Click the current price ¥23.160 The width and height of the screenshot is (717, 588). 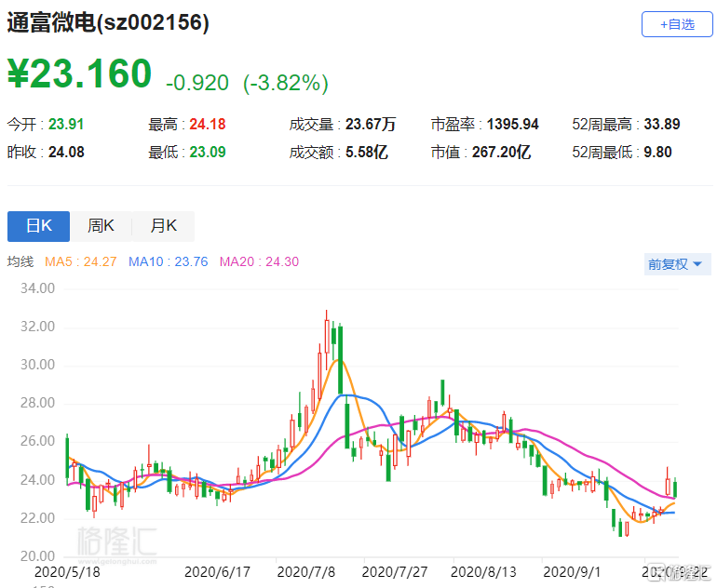coord(80,74)
